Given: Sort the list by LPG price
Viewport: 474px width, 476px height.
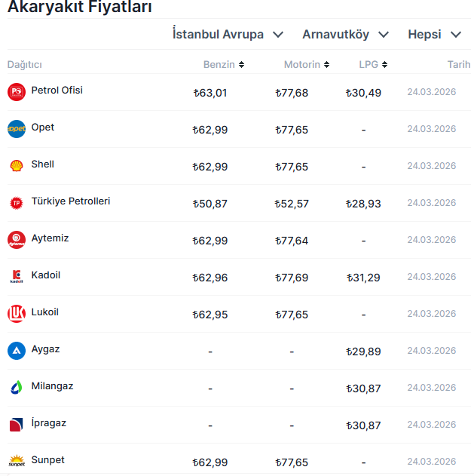Looking at the screenshot, I should tap(373, 65).
